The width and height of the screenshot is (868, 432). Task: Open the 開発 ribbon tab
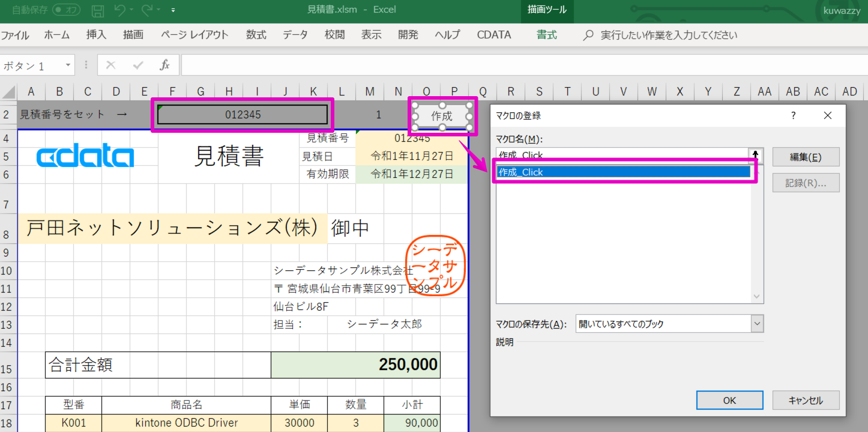tap(408, 35)
